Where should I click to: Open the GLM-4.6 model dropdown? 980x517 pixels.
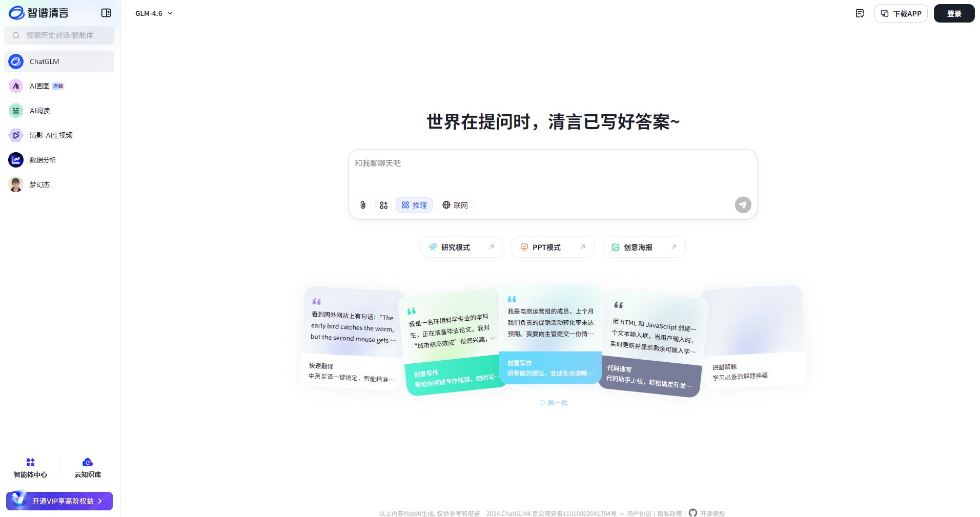(x=153, y=13)
